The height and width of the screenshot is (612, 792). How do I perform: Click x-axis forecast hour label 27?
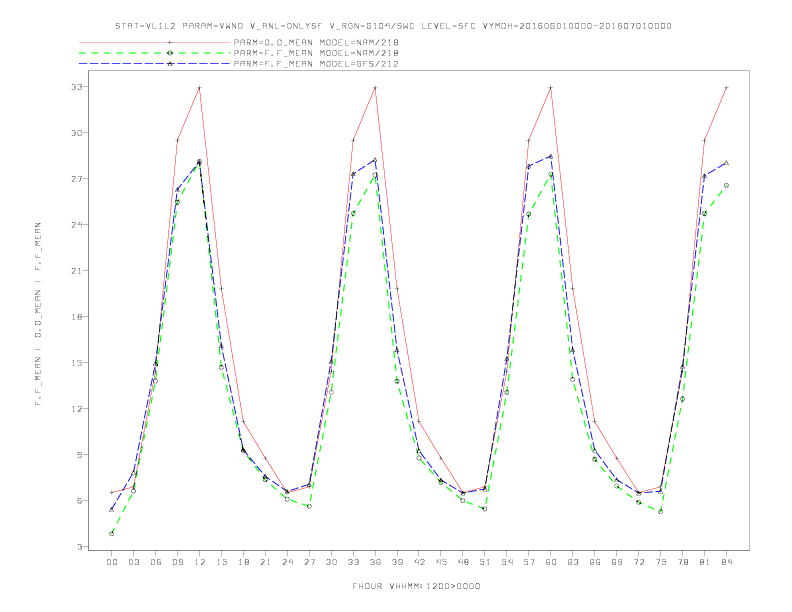(309, 562)
